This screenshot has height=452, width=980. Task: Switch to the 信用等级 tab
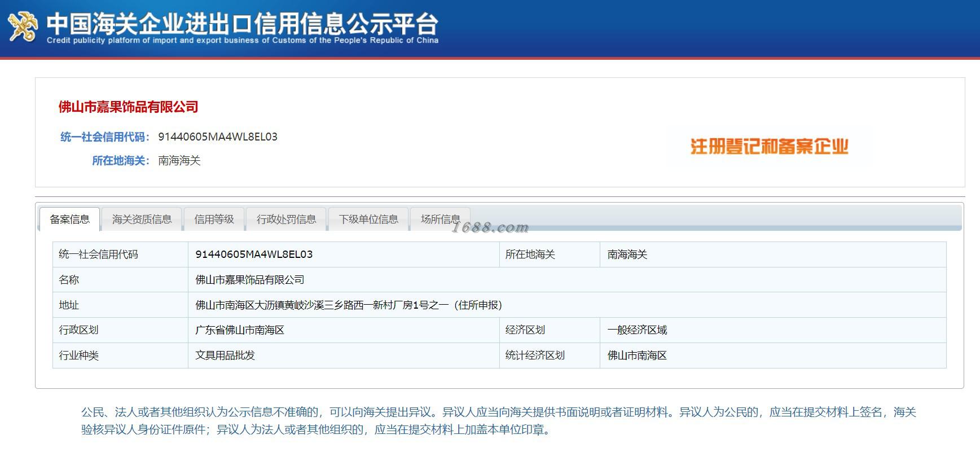point(214,219)
